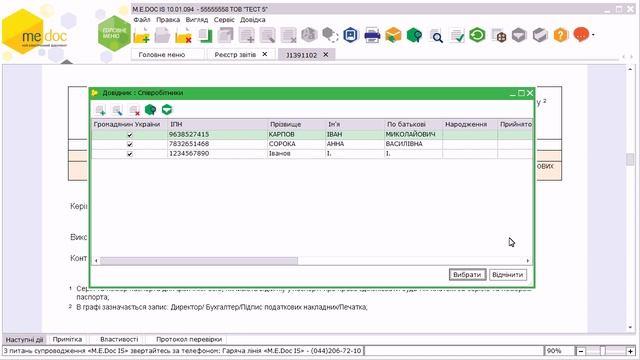Click the document vertical scrollbar thumb
The width and height of the screenshot is (640, 360).
pyautogui.click(x=630, y=160)
